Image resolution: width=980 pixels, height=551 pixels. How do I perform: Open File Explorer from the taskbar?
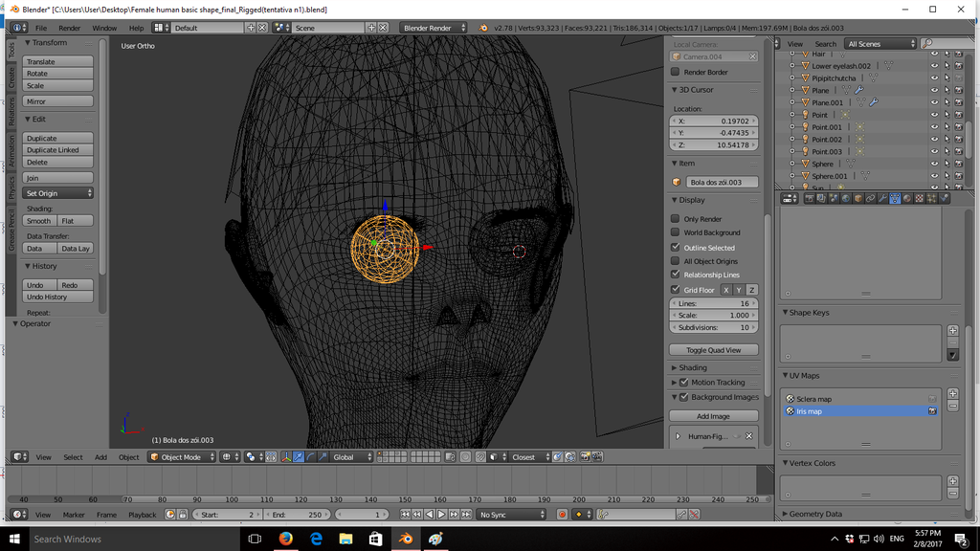pyautogui.click(x=345, y=539)
